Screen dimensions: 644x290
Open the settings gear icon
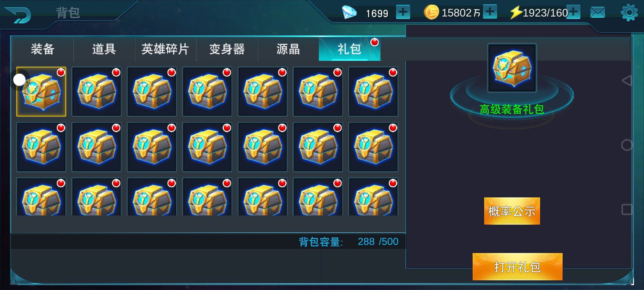[629, 12]
